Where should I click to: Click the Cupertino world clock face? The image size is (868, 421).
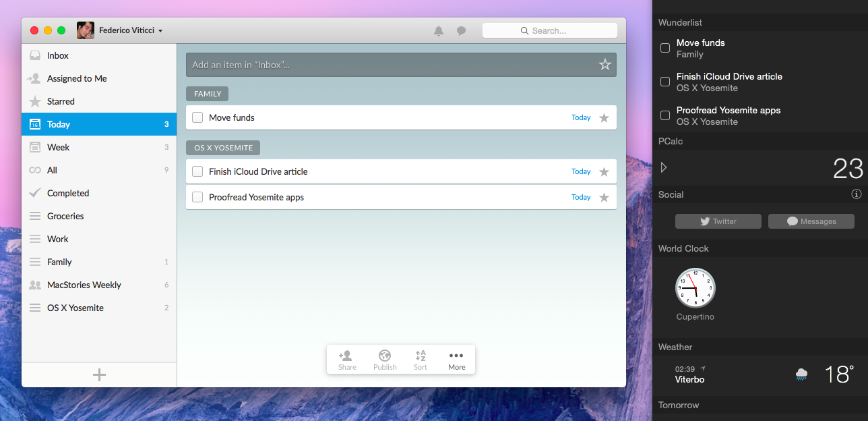tap(695, 288)
